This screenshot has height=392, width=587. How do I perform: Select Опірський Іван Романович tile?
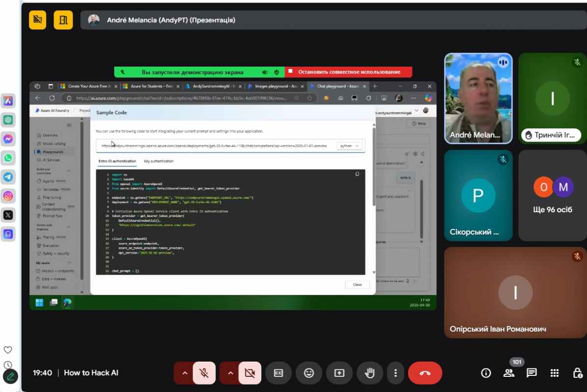coord(515,293)
